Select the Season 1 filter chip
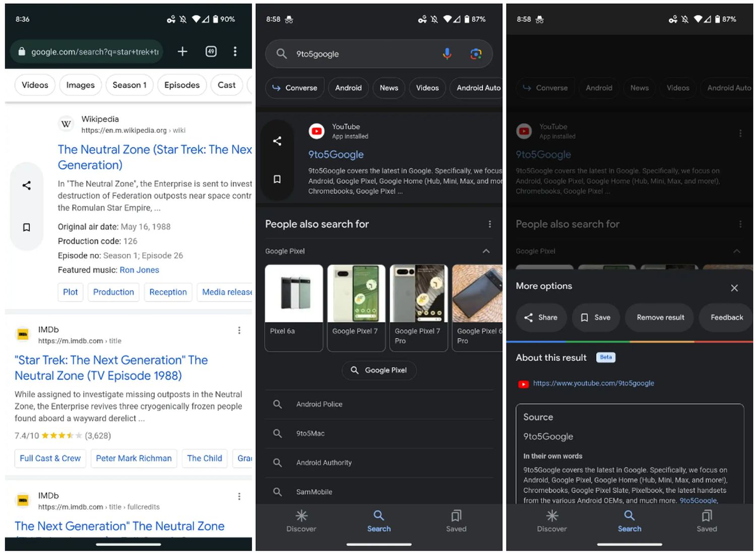756x553 pixels. pos(130,85)
